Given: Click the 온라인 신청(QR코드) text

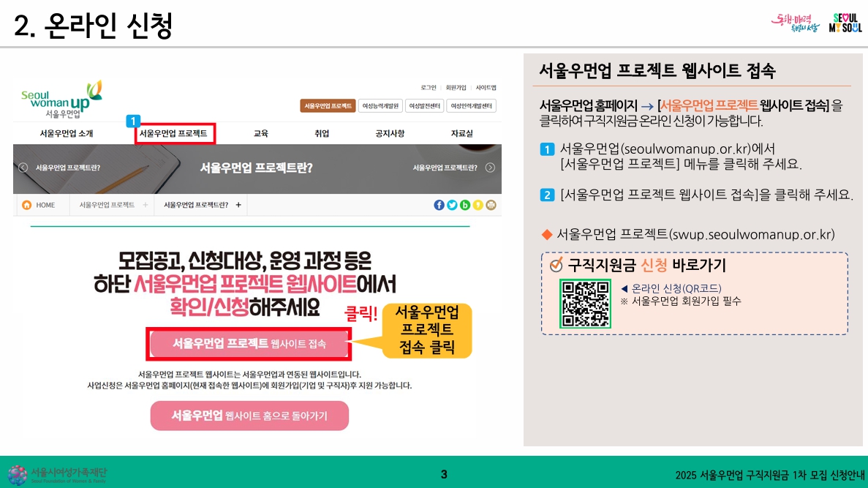Looking at the screenshot, I should (676, 288).
